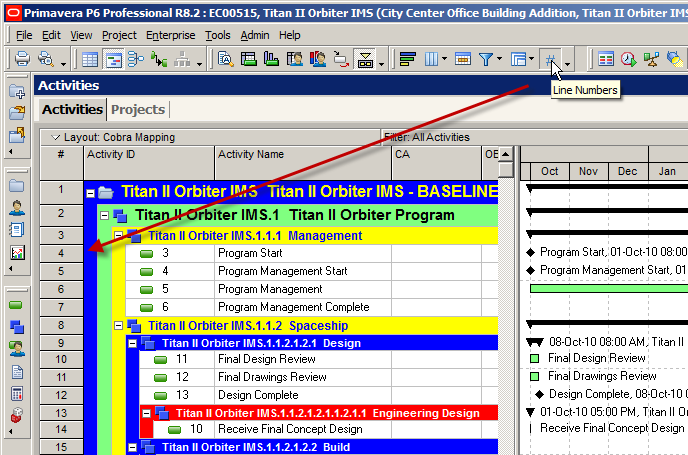Click the CA column header
688x455 pixels.
(437, 163)
